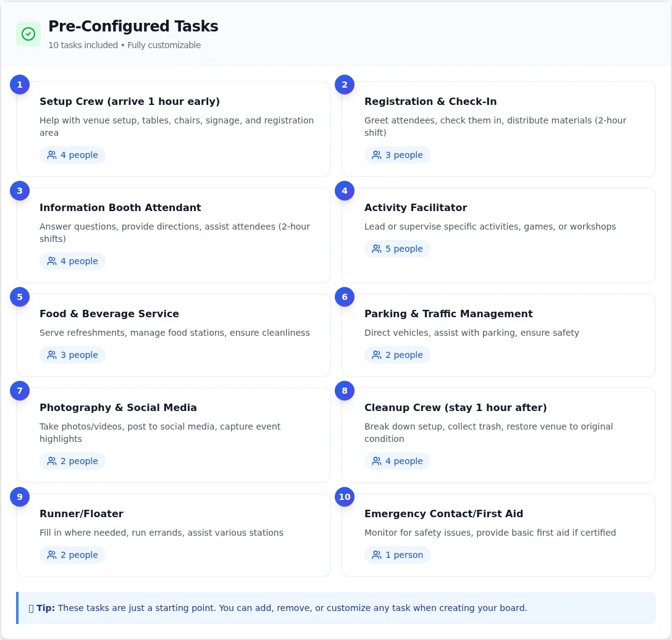The image size is (672, 640).
Task: Click the 5 people badge on Activity Facilitator
Action: tap(398, 249)
